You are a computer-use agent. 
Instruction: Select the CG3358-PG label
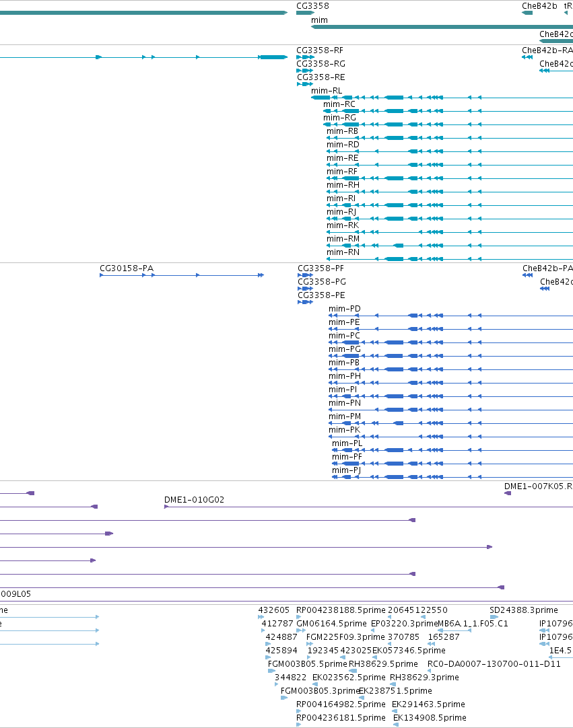(x=322, y=282)
